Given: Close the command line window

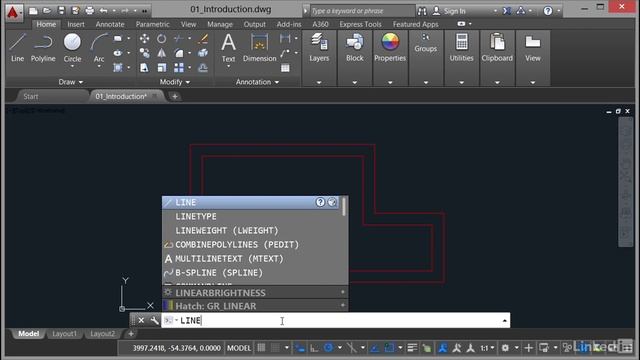Looking at the screenshot, I should tap(141, 320).
